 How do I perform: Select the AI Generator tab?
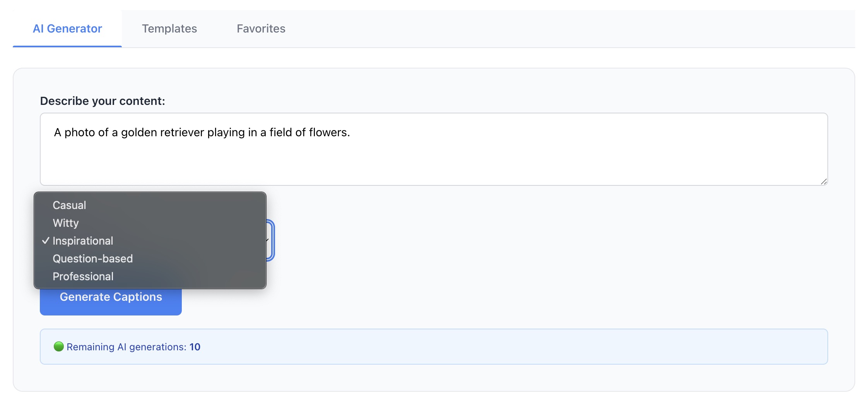point(67,29)
